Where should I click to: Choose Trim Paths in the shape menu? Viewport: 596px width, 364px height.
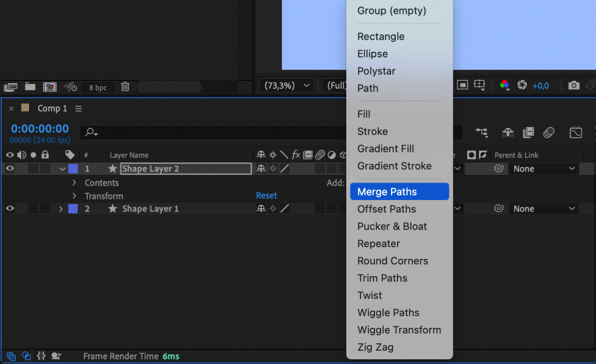click(x=382, y=278)
